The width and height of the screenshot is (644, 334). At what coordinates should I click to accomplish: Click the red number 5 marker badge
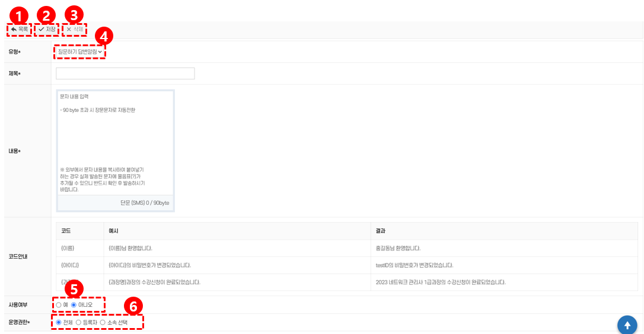(74, 290)
